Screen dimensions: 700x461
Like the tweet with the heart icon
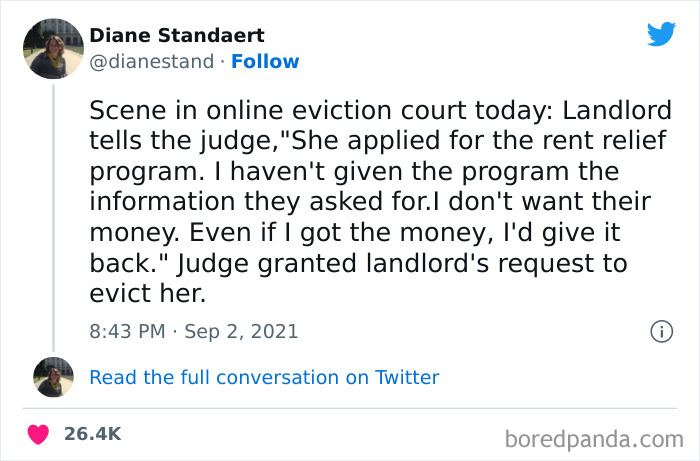(39, 434)
